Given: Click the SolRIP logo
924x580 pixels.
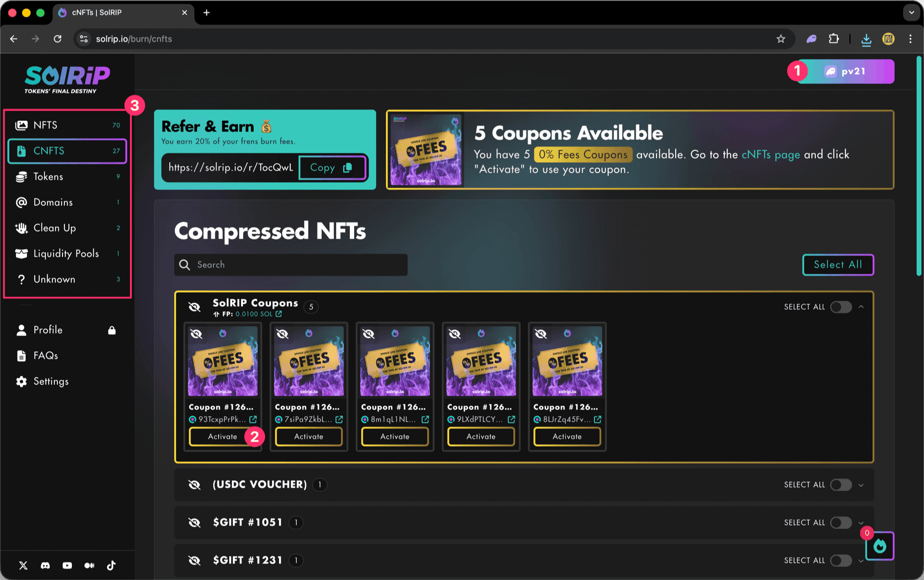Looking at the screenshot, I should pyautogui.click(x=67, y=79).
